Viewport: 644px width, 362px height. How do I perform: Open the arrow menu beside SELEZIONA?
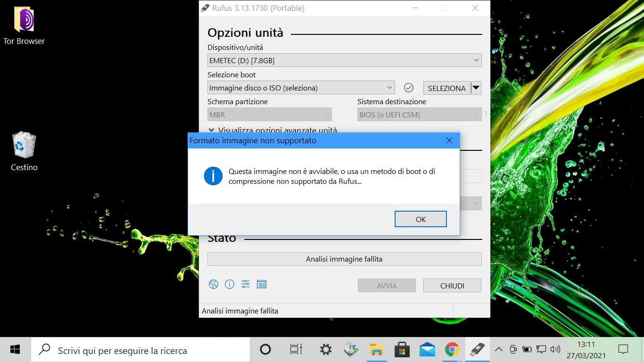pyautogui.click(x=476, y=88)
